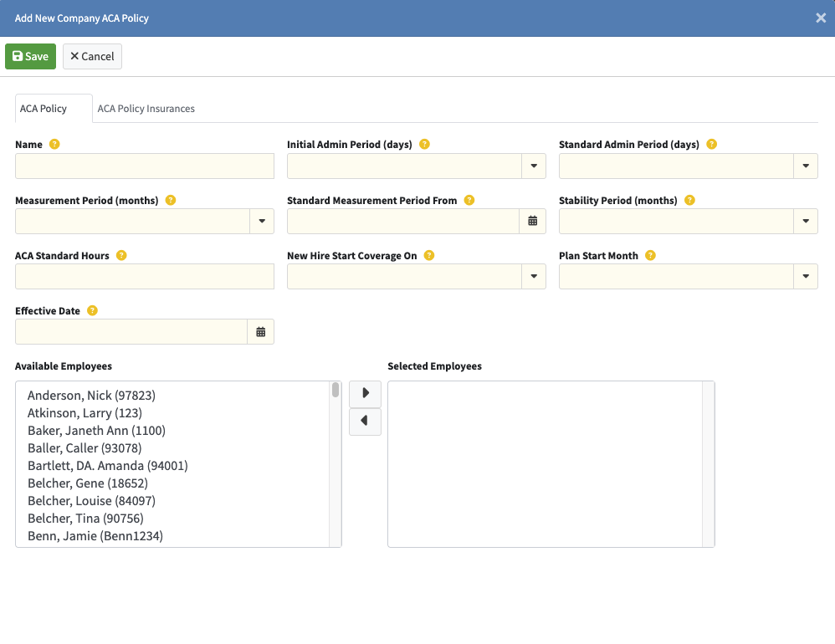The image size is (835, 644).
Task: Switch to the ACA Policy Insurances tab
Action: (146, 109)
